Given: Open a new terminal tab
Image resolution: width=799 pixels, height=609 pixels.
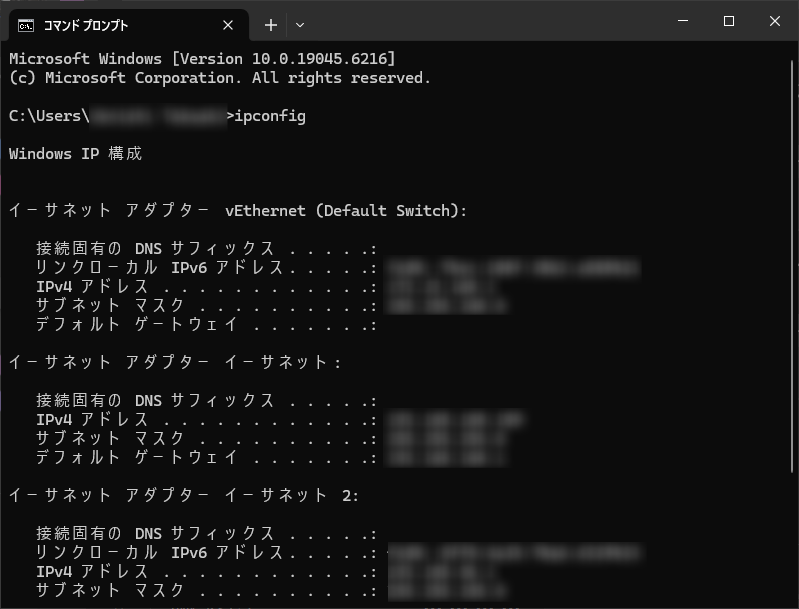Looking at the screenshot, I should tap(271, 25).
